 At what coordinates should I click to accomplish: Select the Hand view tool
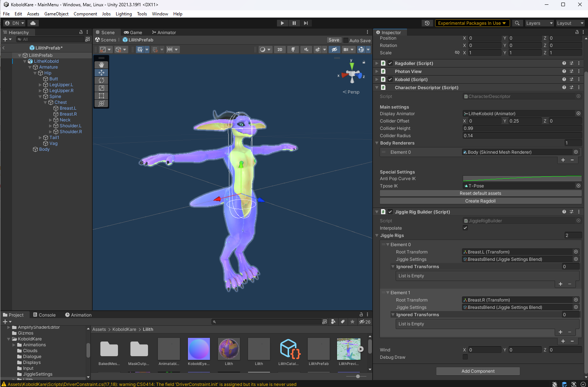101,65
